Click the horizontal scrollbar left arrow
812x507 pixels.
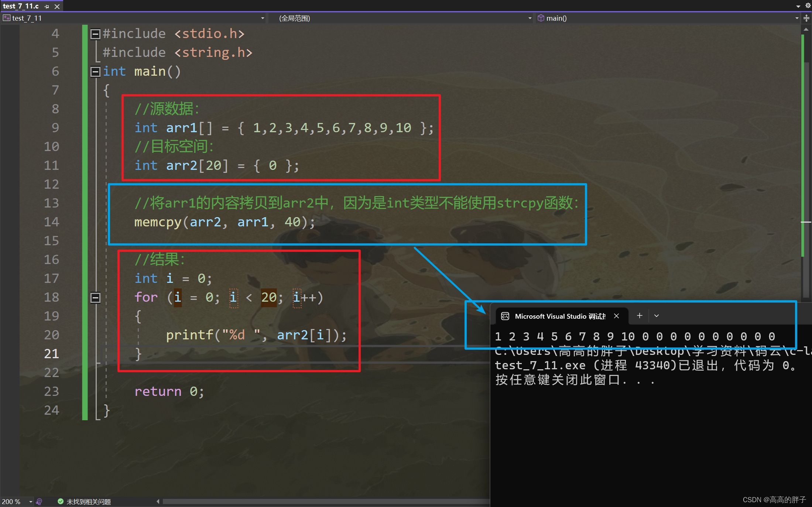[158, 501]
